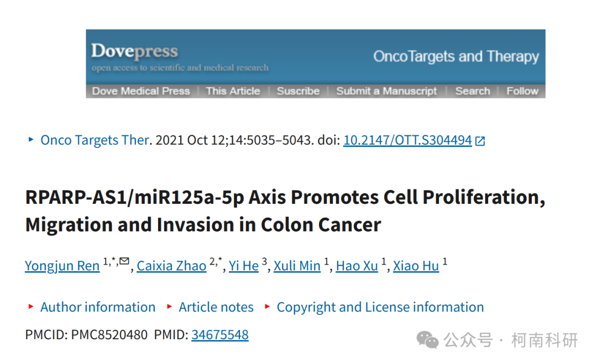The image size is (597, 364).
Task: Expand the Author information section
Action: 98,307
